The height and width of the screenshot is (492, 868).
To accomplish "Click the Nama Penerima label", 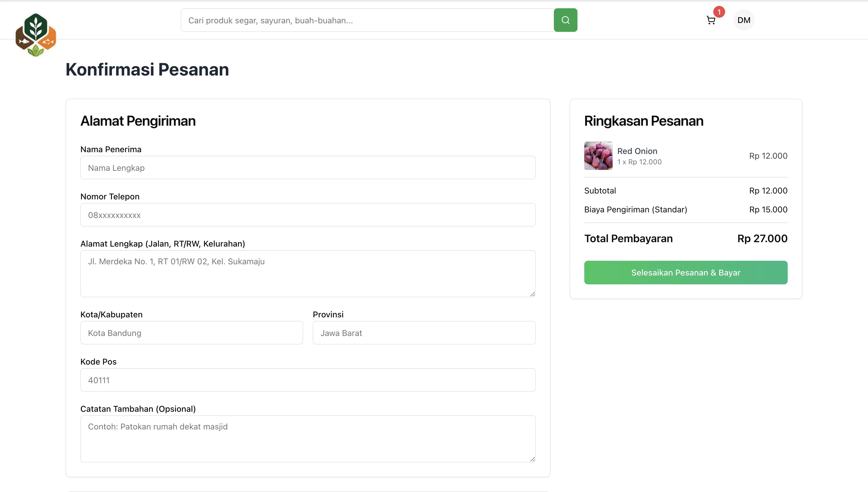I will coord(111,149).
